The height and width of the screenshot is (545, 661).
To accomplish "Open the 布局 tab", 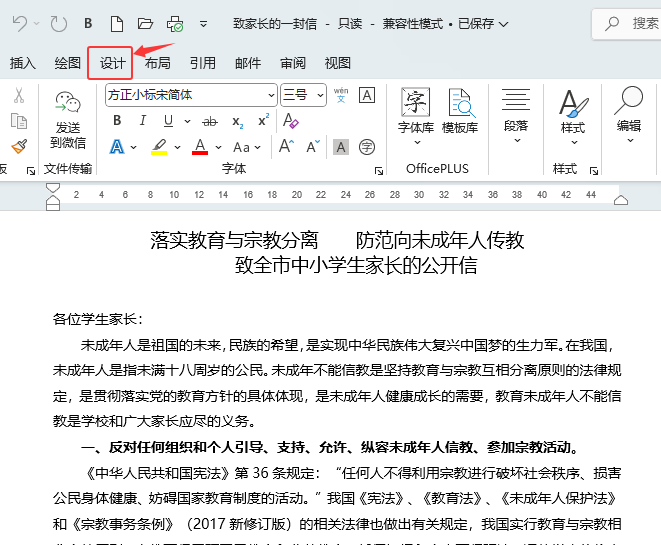I will (x=158, y=63).
